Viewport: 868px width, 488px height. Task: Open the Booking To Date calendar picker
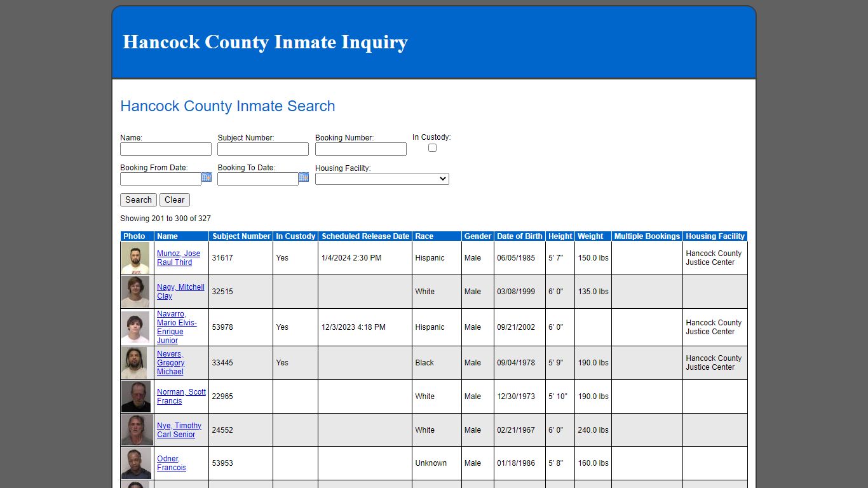pos(304,177)
